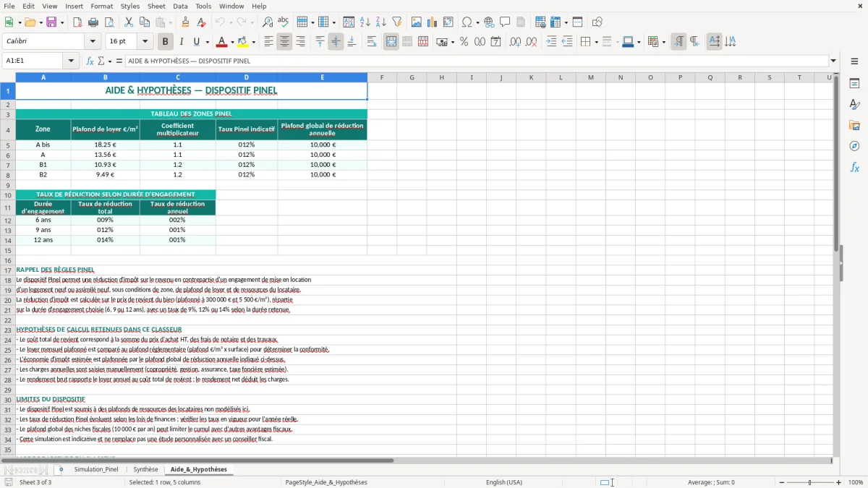
Task: Click the Clone Formatting paintbrush icon
Action: 186,22
